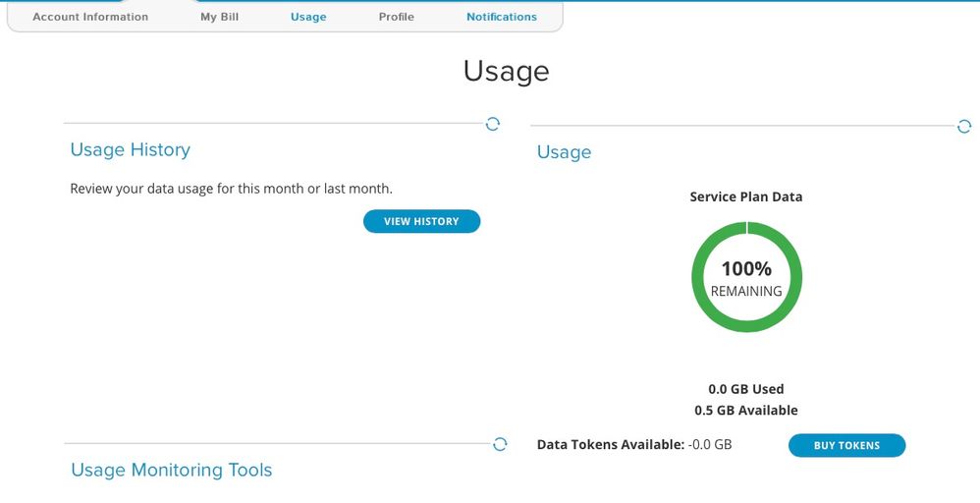Click the Buy Tokens button
Viewport: 980px width, 503px height.
[846, 446]
